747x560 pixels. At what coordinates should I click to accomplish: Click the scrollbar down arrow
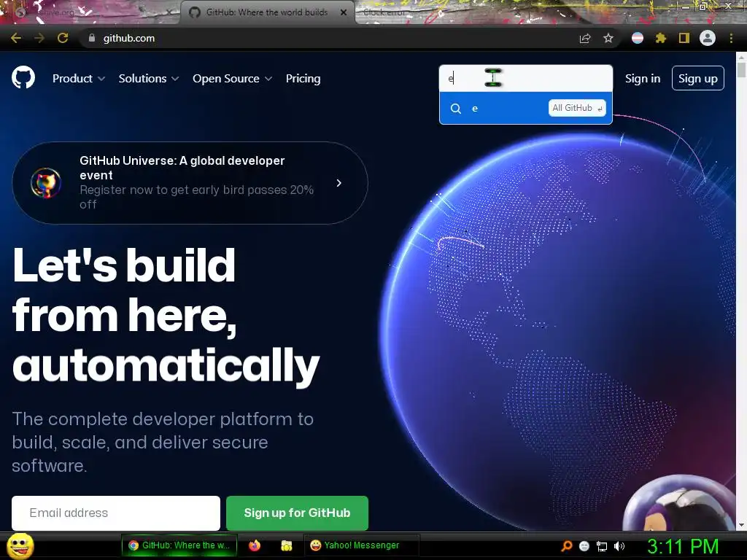pyautogui.click(x=741, y=525)
